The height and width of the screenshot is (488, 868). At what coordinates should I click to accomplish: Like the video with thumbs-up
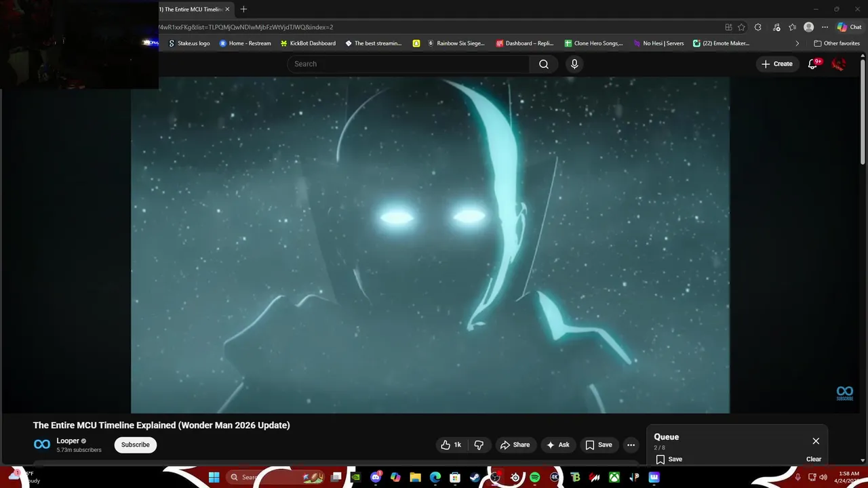point(451,445)
